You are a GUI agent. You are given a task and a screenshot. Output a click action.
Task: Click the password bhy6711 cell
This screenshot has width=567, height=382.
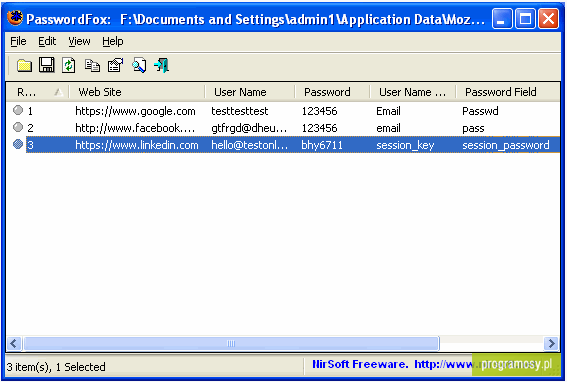click(322, 145)
